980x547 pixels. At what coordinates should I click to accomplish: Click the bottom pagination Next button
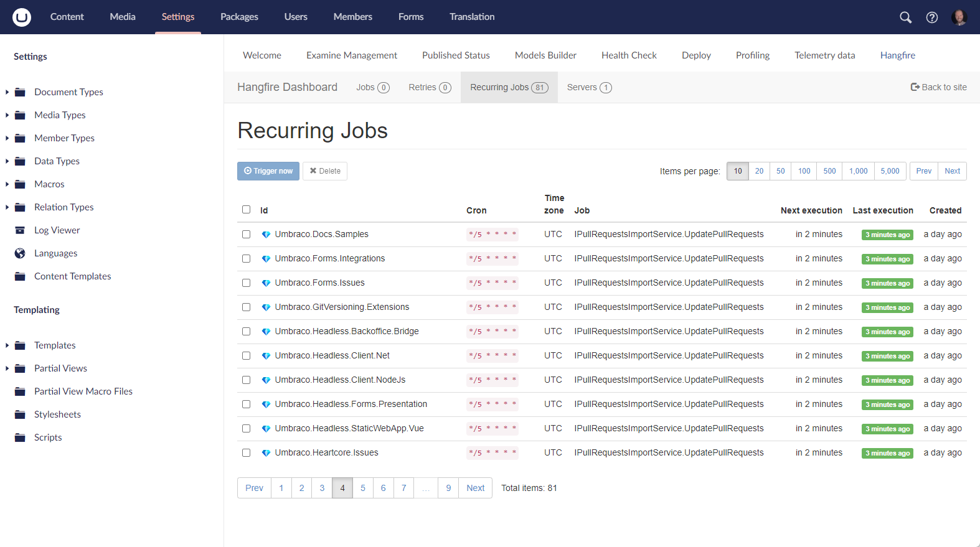[x=476, y=488]
